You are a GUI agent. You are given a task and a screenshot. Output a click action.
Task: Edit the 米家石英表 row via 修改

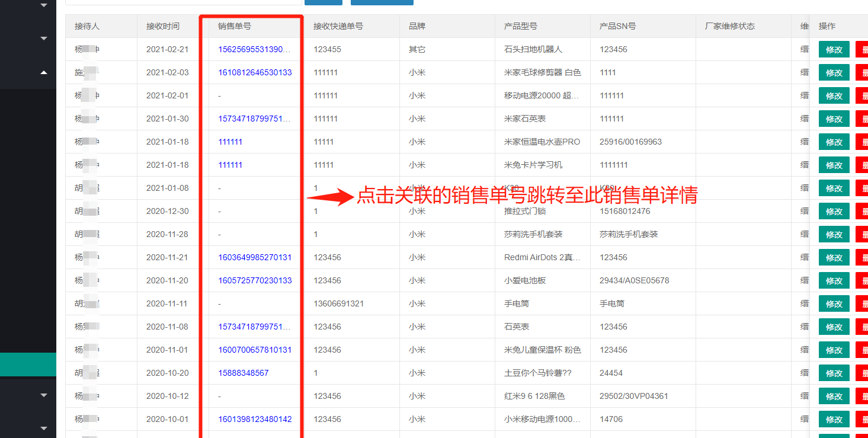(x=834, y=119)
